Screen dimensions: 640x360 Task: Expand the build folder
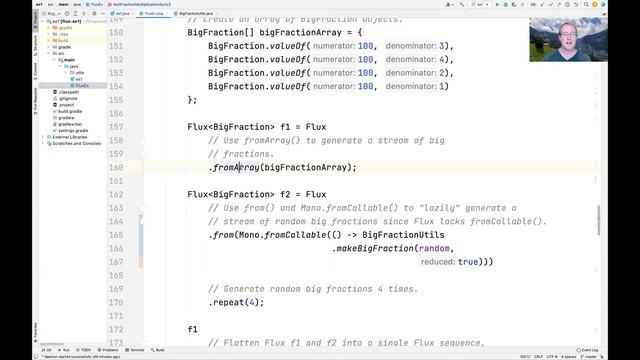point(49,40)
